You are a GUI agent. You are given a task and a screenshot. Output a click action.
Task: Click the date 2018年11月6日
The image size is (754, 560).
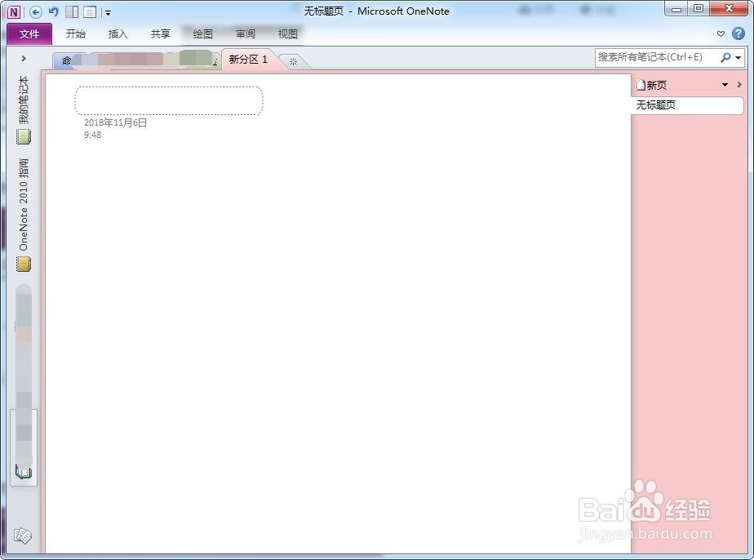[115, 122]
